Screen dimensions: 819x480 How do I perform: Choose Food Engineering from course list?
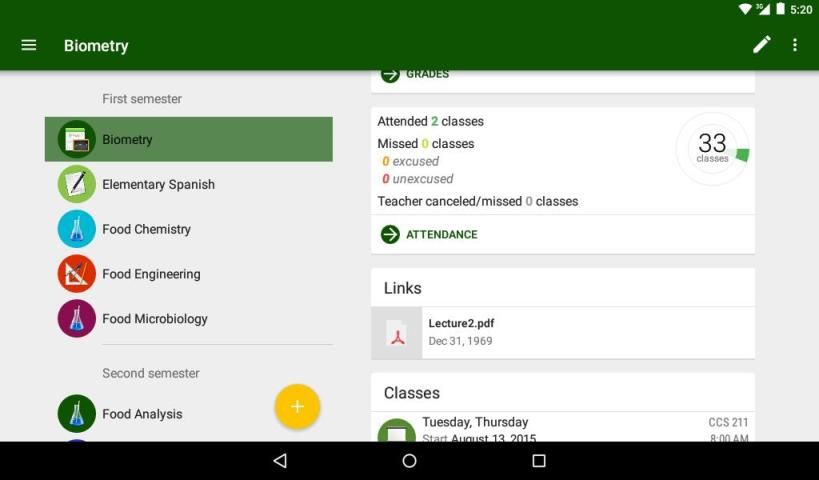point(151,274)
